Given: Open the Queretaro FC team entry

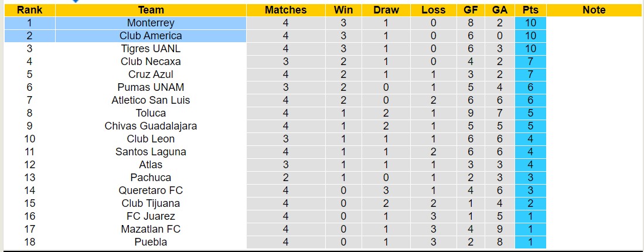Looking at the screenshot, I should (151, 190).
